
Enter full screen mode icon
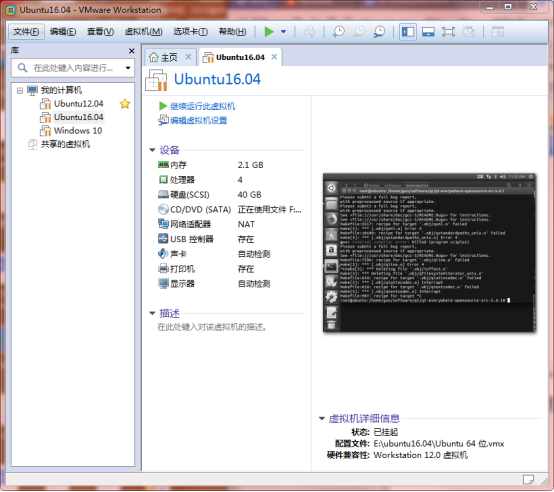448,32
